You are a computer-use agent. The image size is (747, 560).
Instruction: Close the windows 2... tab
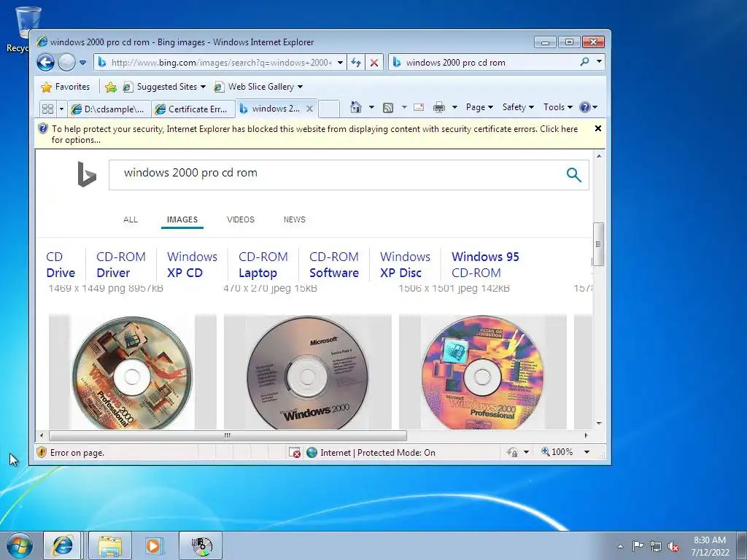[x=309, y=109]
